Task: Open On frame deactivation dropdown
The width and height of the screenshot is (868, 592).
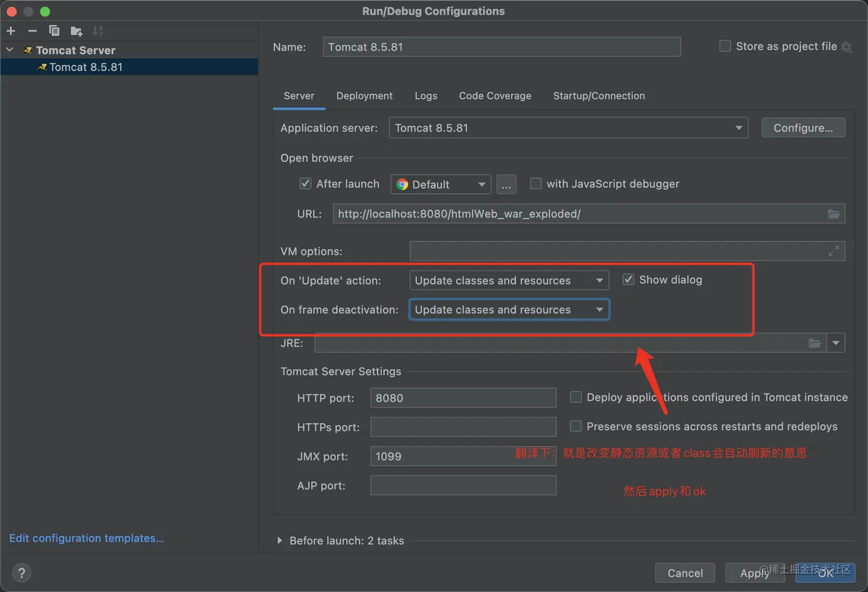Action: pos(509,310)
